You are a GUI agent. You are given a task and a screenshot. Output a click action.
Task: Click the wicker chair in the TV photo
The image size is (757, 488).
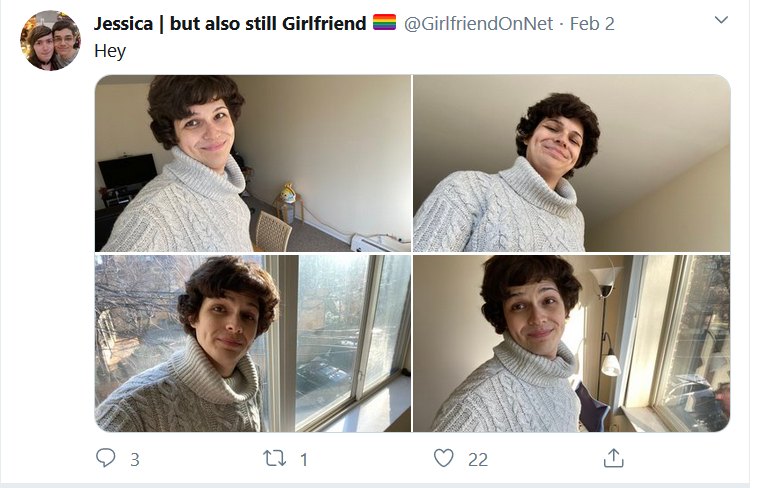272,231
